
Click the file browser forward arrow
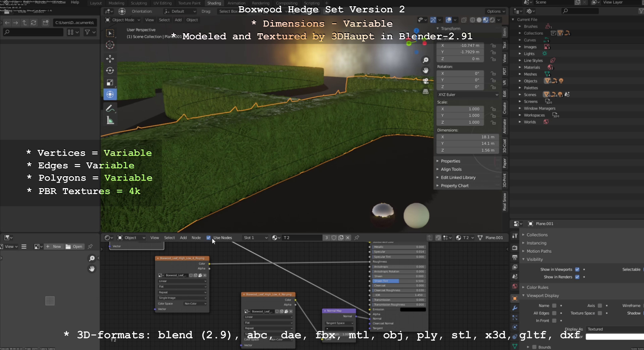click(16, 23)
